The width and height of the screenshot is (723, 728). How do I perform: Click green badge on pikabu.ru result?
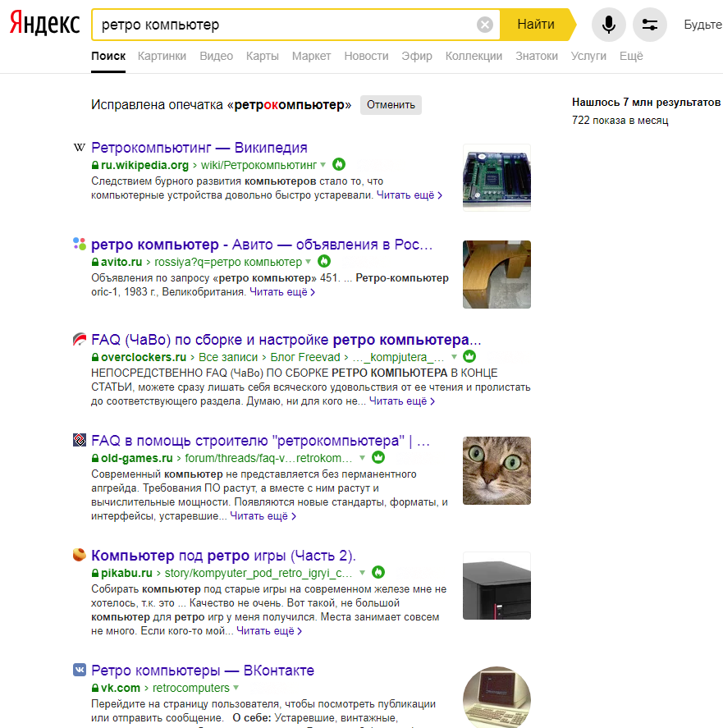pos(378,572)
